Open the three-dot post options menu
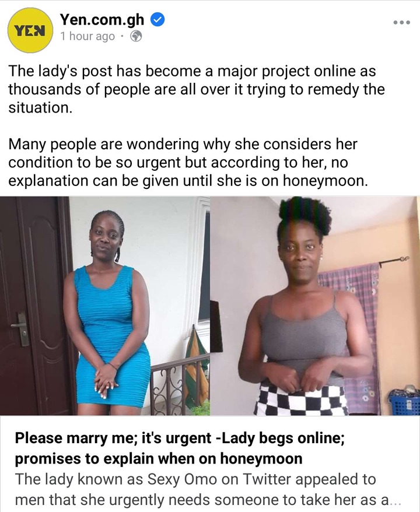This screenshot has height=512, width=420. [401, 23]
